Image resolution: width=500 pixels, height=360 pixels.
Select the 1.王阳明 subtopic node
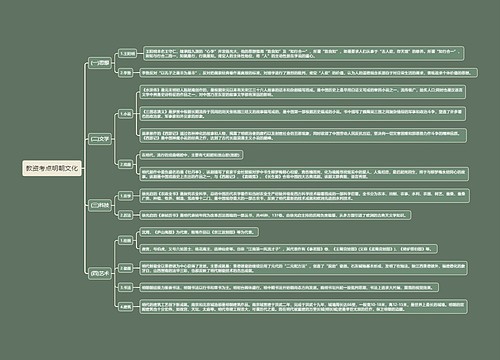coord(128,53)
